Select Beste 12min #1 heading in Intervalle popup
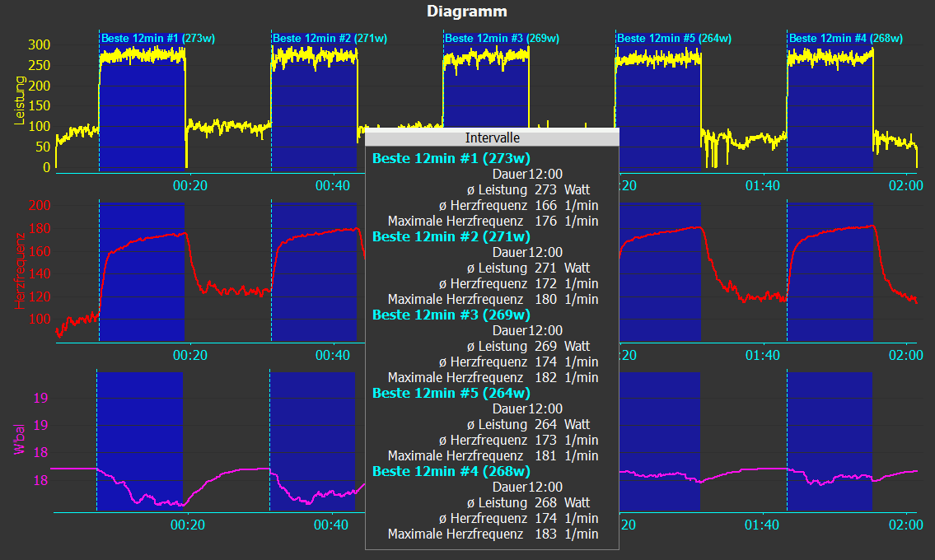The image size is (935, 560). (x=451, y=158)
